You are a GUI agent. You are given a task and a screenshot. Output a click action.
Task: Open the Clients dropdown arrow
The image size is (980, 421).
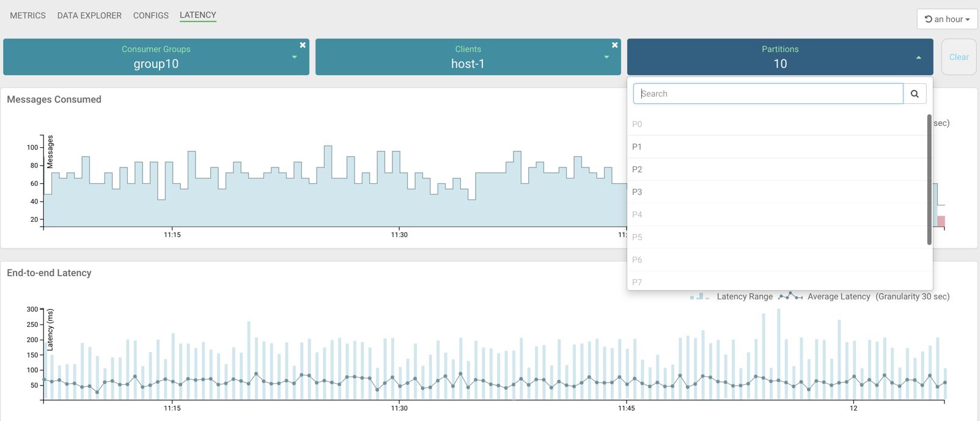(x=606, y=57)
